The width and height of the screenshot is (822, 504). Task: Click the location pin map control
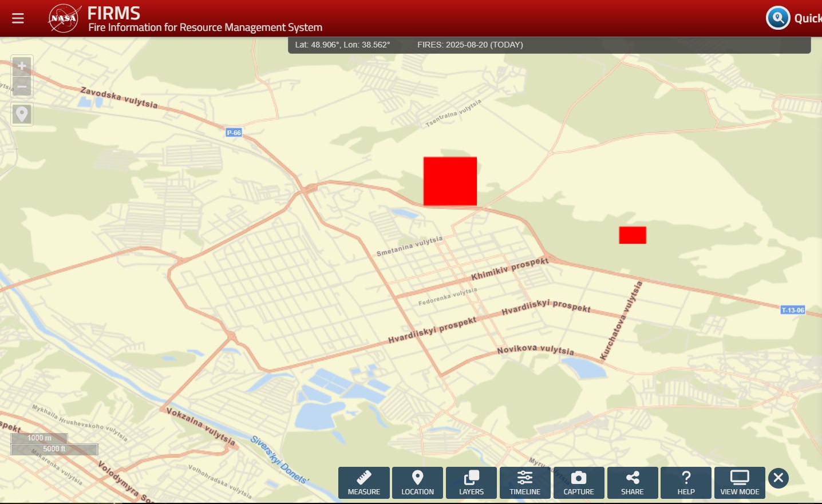22,114
